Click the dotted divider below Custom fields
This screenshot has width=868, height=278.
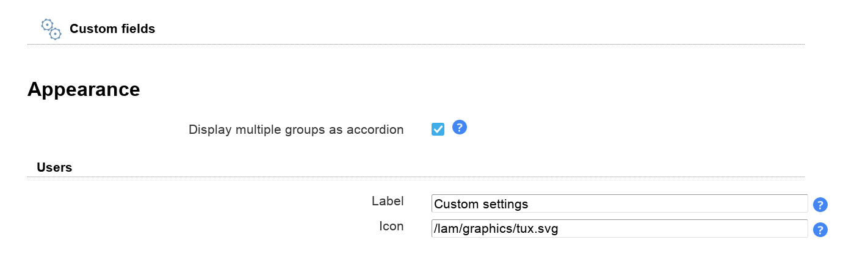[x=415, y=45]
